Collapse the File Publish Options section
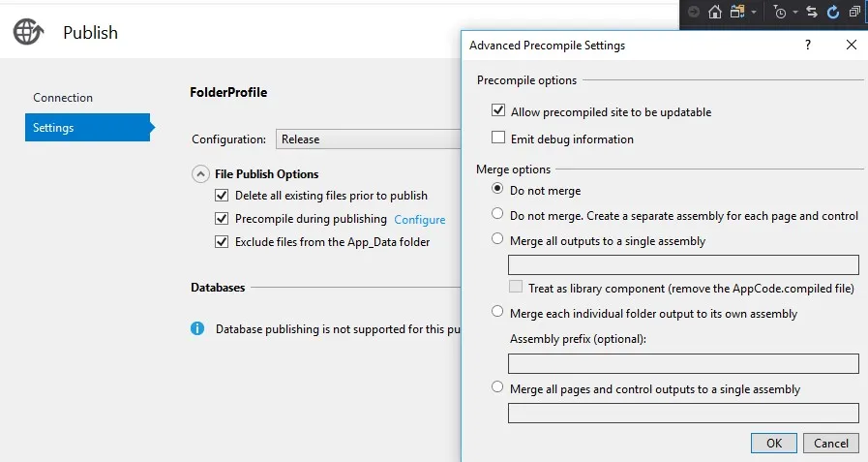The height and width of the screenshot is (462, 868). click(200, 174)
